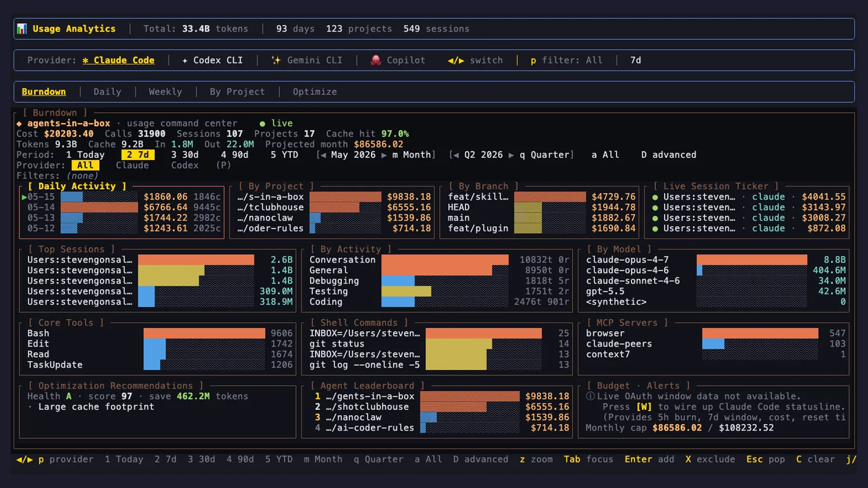The height and width of the screenshot is (488, 868).
Task: Select the git status shell command row
Action: tap(439, 344)
